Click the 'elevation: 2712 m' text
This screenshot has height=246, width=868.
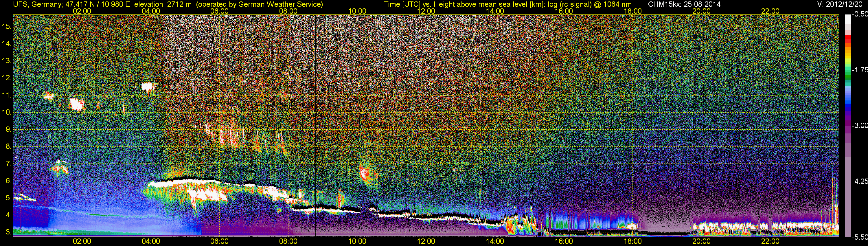pos(163,4)
